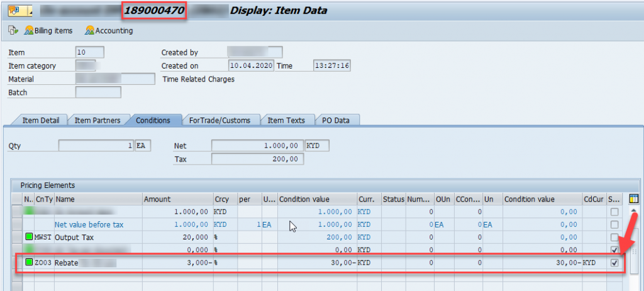Toggle checkbox on Net value before tax row
The height and width of the screenshot is (291, 644).
pyautogui.click(x=614, y=224)
